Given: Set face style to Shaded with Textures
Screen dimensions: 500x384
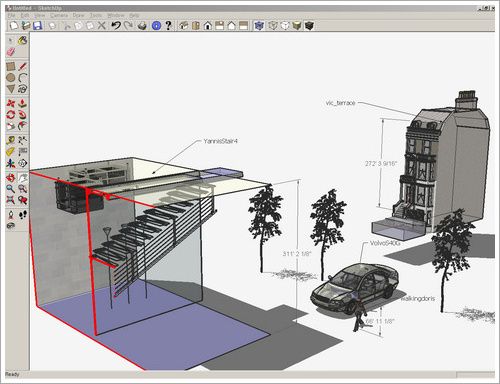Looking at the screenshot, I should (309, 25).
